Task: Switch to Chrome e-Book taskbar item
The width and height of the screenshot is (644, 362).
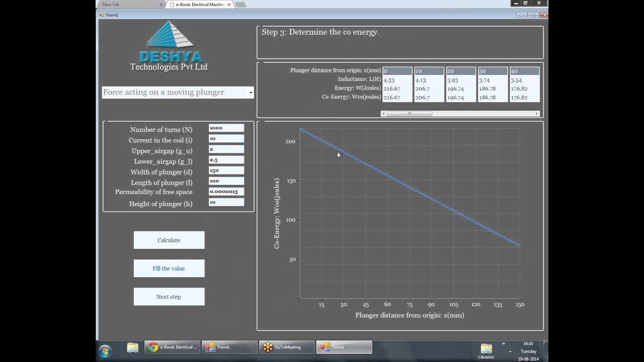Action: (173, 347)
